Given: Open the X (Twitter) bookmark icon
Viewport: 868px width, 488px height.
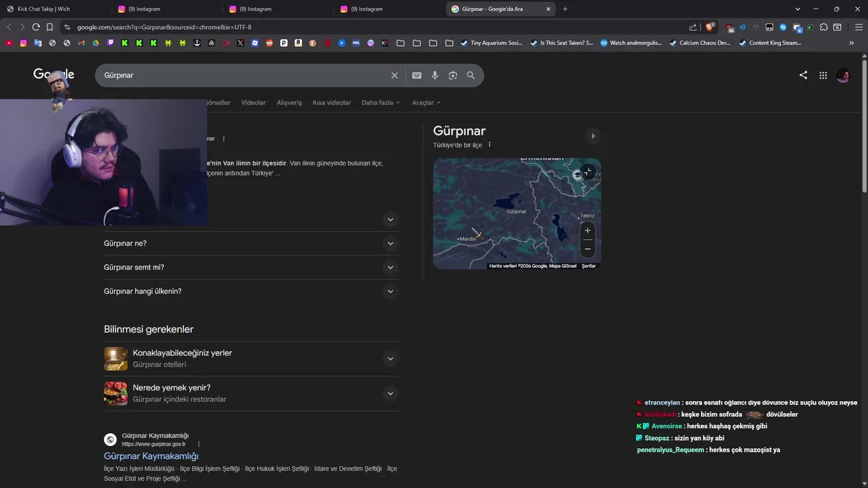Looking at the screenshot, I should point(240,43).
